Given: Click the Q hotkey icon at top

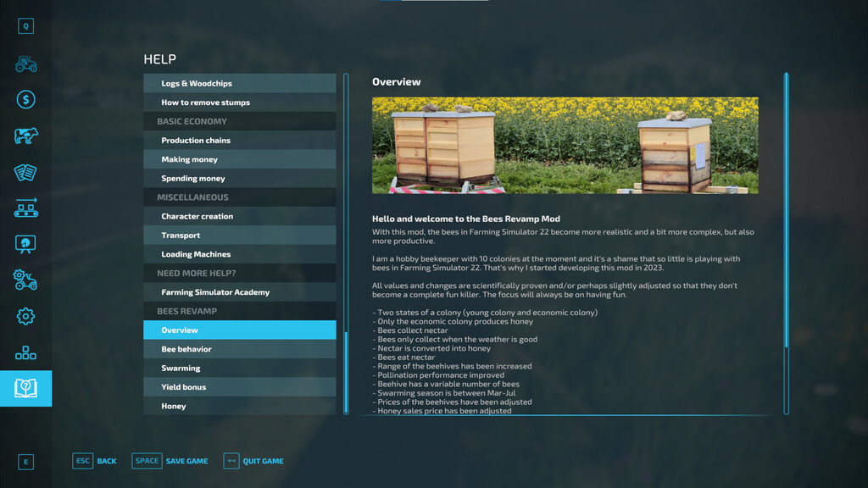Looking at the screenshot, I should click(25, 25).
